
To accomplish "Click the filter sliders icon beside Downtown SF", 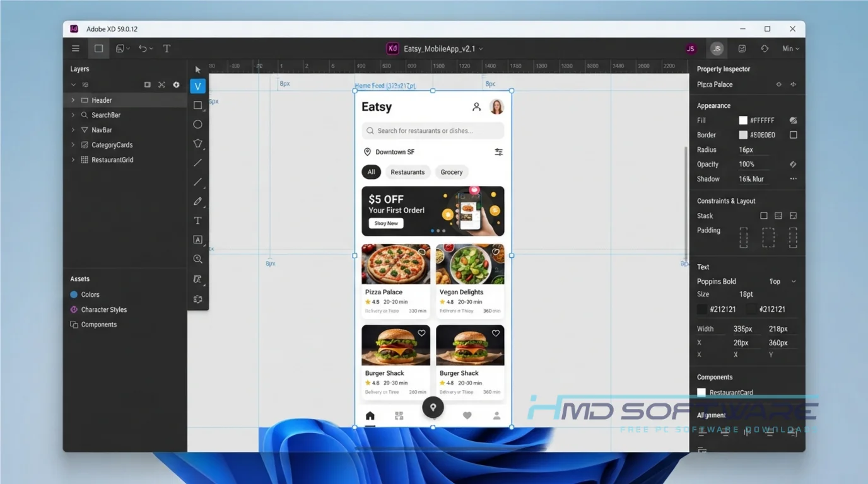I will (x=498, y=152).
